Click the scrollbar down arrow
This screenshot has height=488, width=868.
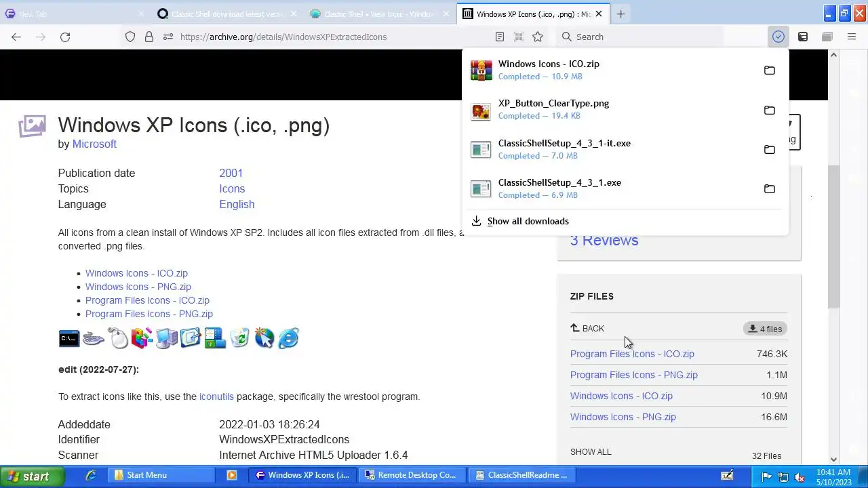[834, 459]
